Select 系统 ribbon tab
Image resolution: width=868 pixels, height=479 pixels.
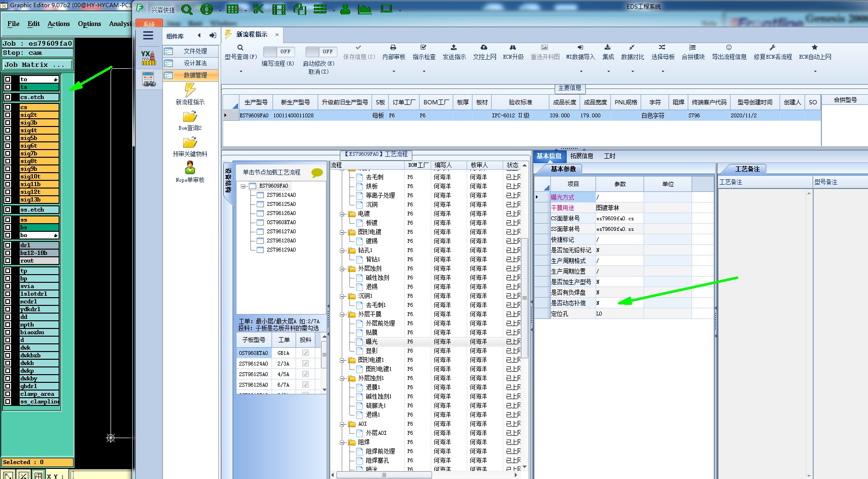tap(149, 24)
